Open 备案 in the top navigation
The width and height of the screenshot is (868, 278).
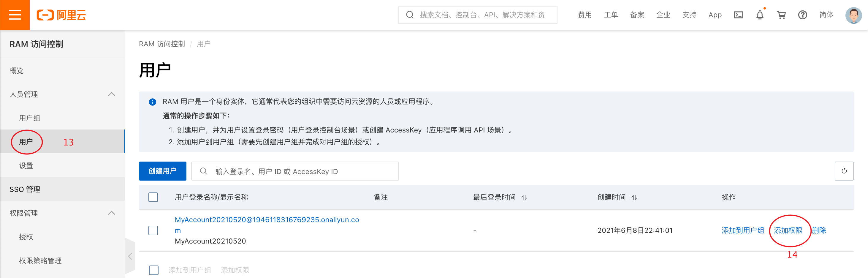tap(637, 15)
